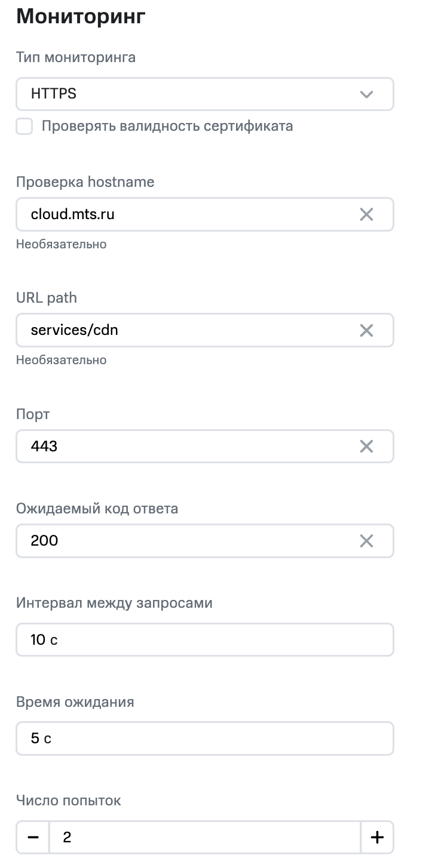Click the 'Тип мониторинга' field label

[x=76, y=58]
